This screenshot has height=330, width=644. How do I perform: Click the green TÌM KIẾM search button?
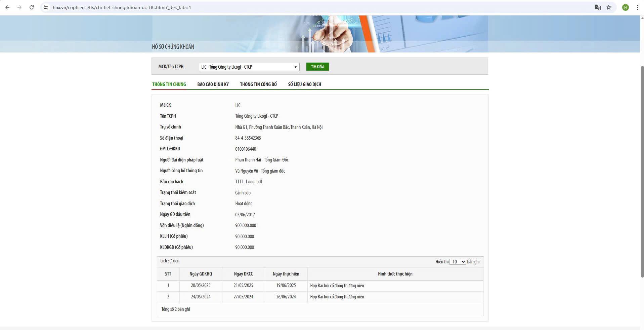[x=317, y=67]
